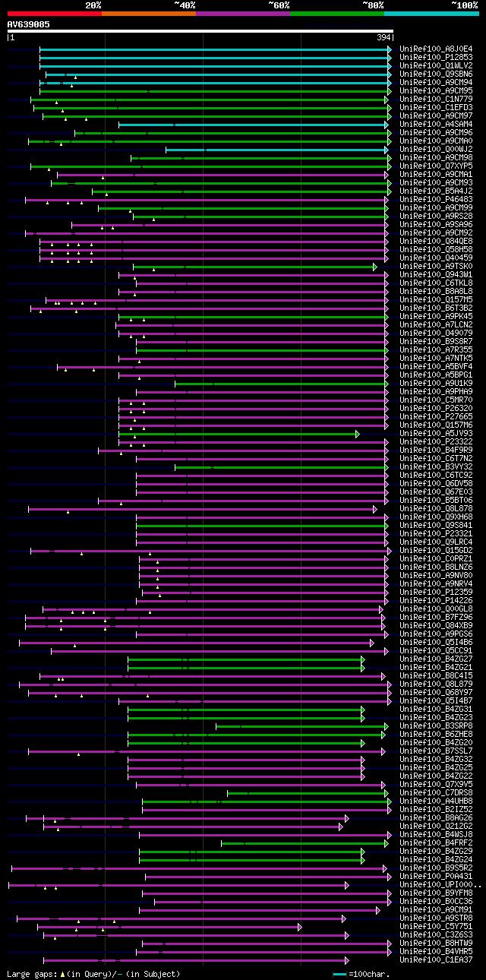Open the UniRef100_A9RS28 entry
Image resolution: width=486 pixels, height=980 pixels.
(x=435, y=216)
